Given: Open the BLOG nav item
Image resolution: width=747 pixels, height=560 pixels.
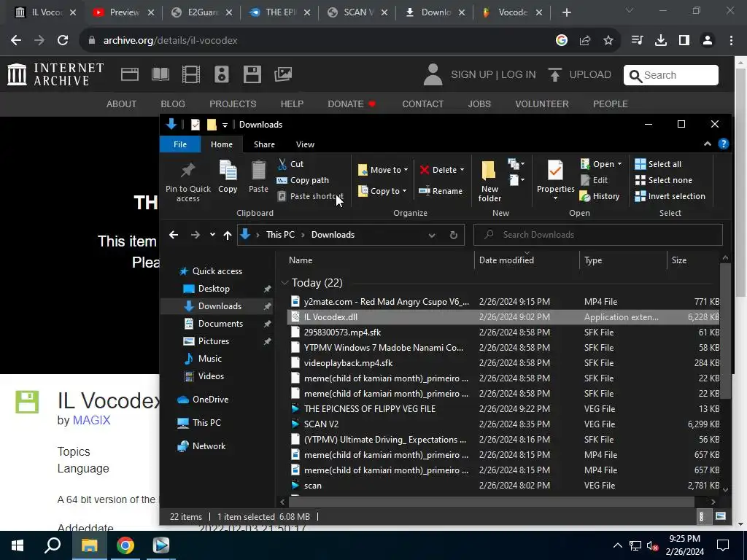Looking at the screenshot, I should click(x=172, y=104).
